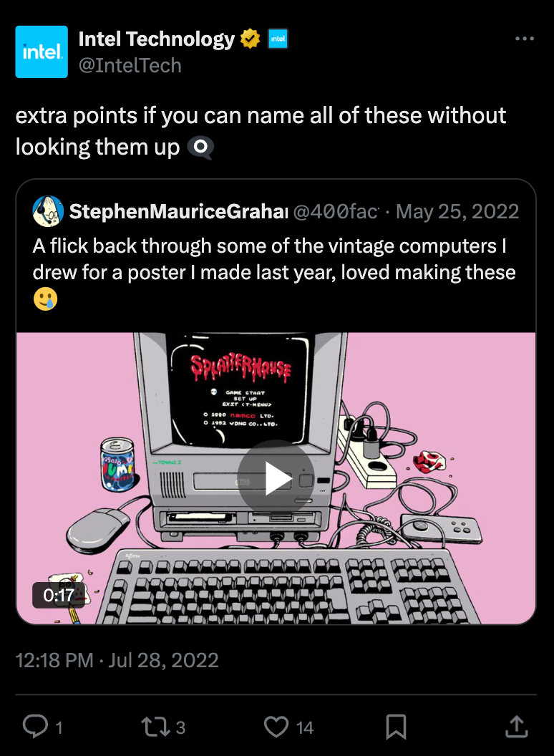Open the Intel Technology display name

point(156,39)
